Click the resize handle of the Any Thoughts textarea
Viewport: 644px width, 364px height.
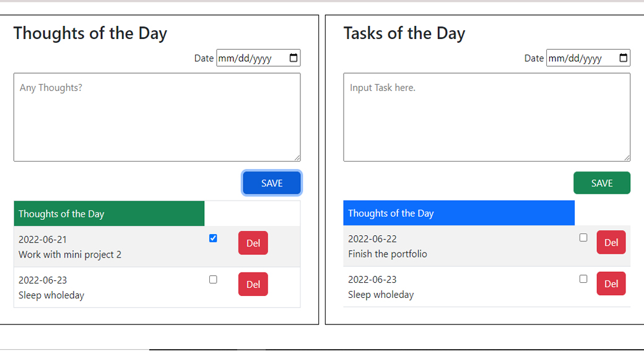point(297,158)
